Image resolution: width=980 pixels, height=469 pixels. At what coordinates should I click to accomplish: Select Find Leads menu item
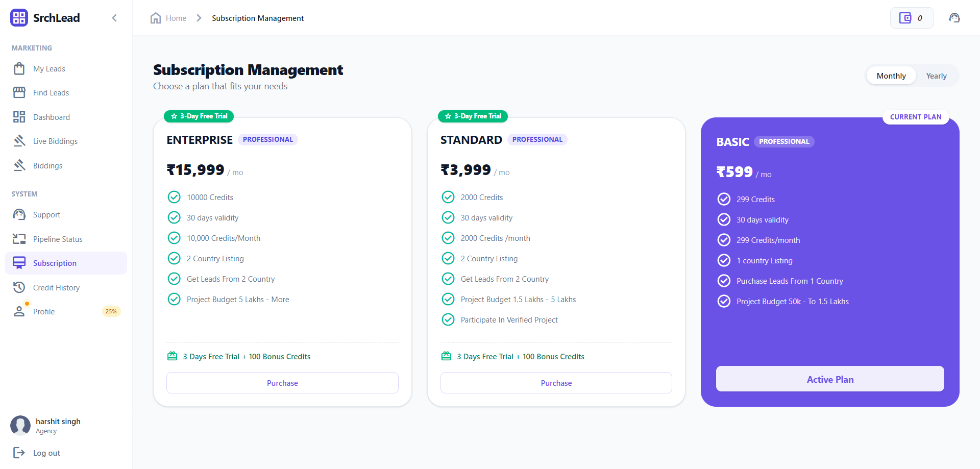pyautogui.click(x=66, y=92)
